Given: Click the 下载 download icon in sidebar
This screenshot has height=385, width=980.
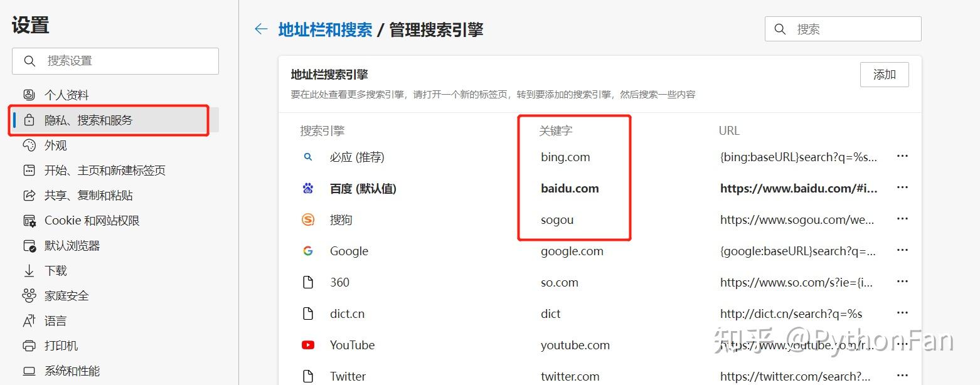Looking at the screenshot, I should click(29, 270).
